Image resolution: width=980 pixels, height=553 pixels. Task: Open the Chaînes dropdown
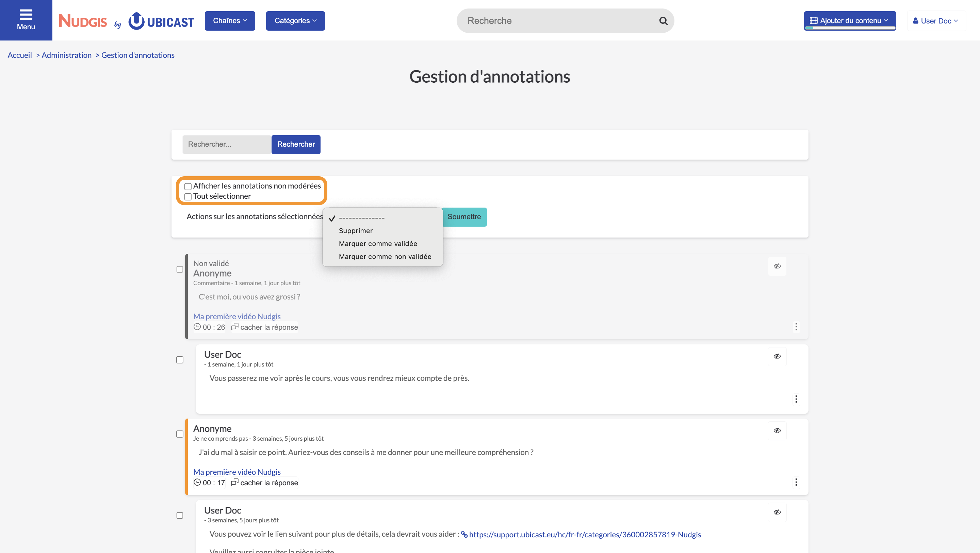(x=230, y=20)
